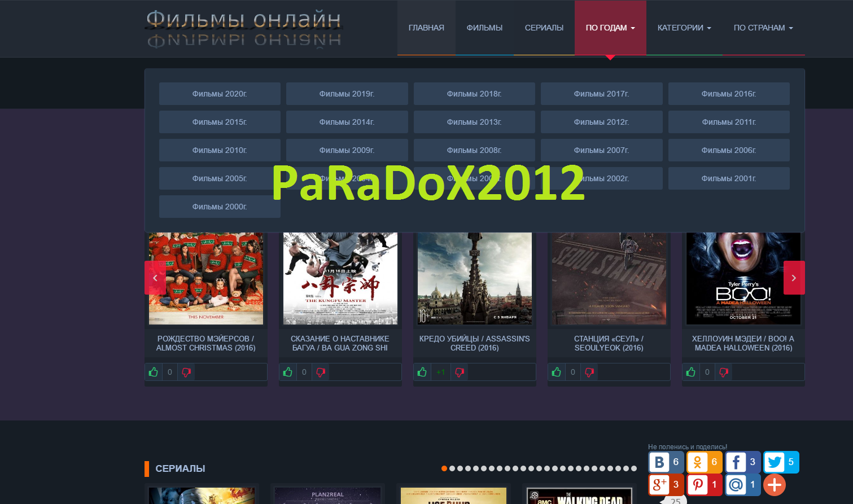
Task: Thumbs down the Ba Gua Zong Shi movie
Action: 321,372
